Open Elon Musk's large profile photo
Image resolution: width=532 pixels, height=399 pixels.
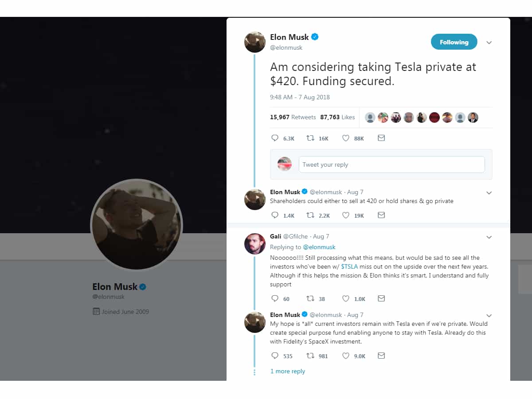137,225
